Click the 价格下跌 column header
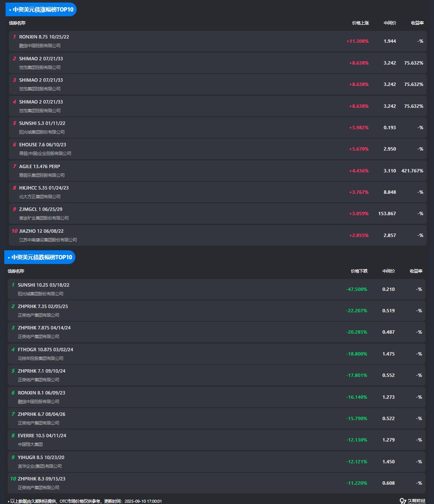 pyautogui.click(x=359, y=271)
